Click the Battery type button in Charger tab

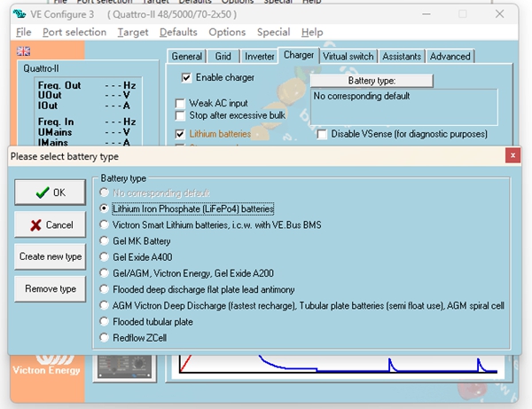(x=372, y=81)
